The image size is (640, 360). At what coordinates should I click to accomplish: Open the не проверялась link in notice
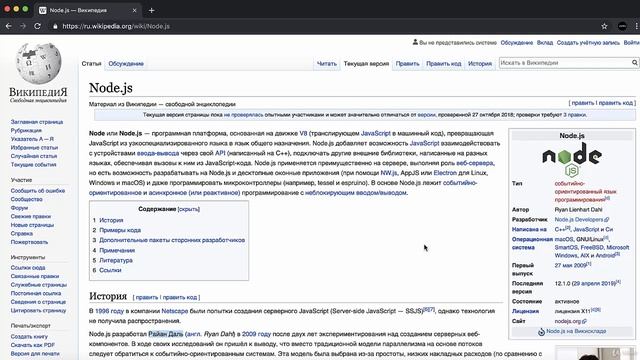point(243,115)
